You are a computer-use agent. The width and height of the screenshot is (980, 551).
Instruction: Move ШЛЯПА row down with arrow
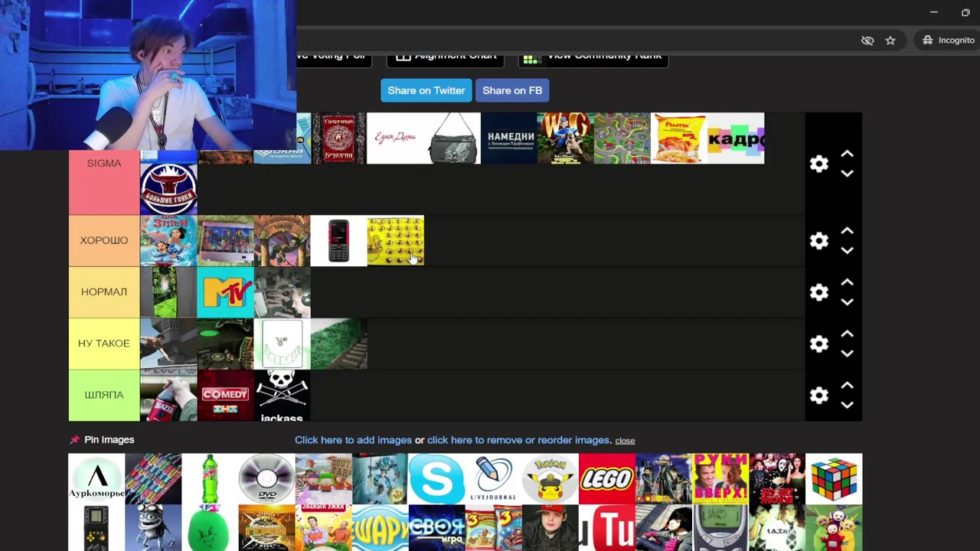[x=847, y=406]
